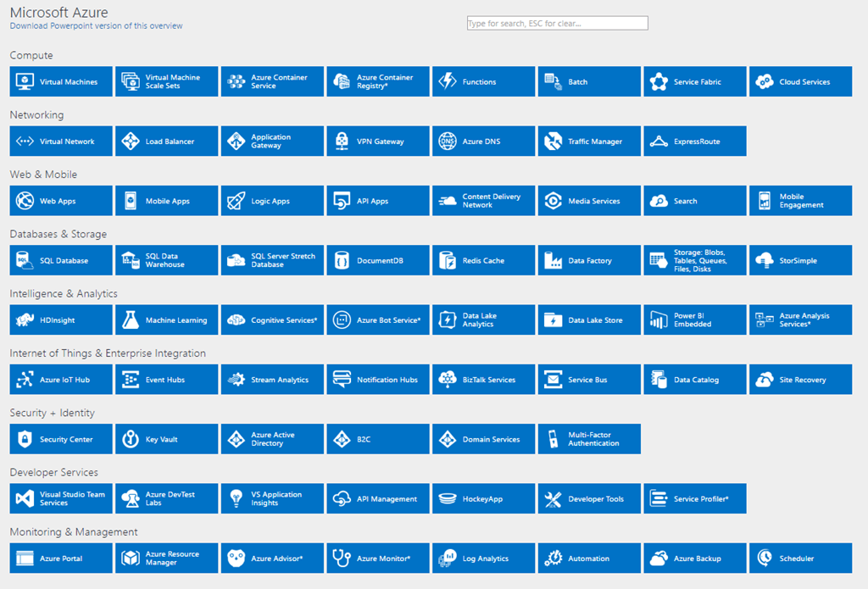
Task: Click the VPN Gateway lock icon
Action: pyautogui.click(x=342, y=142)
